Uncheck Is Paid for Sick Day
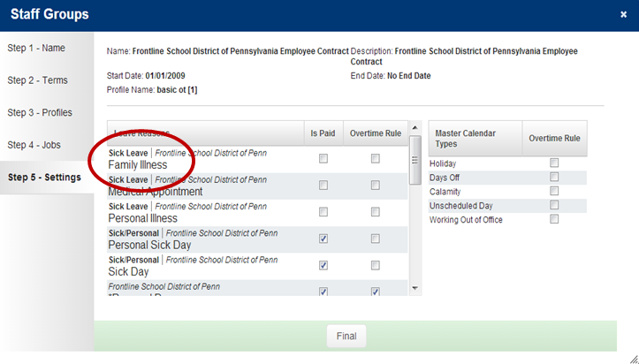This screenshot has height=364, width=639. click(x=323, y=265)
